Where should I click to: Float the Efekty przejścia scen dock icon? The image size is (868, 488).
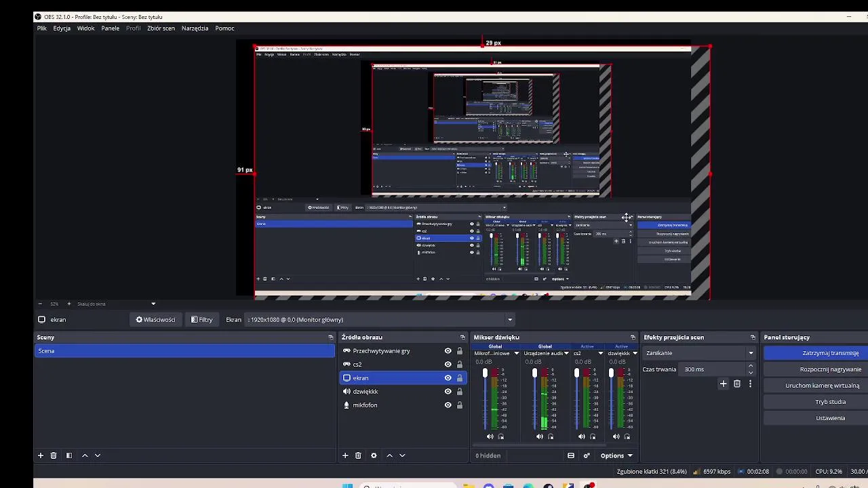click(x=753, y=337)
